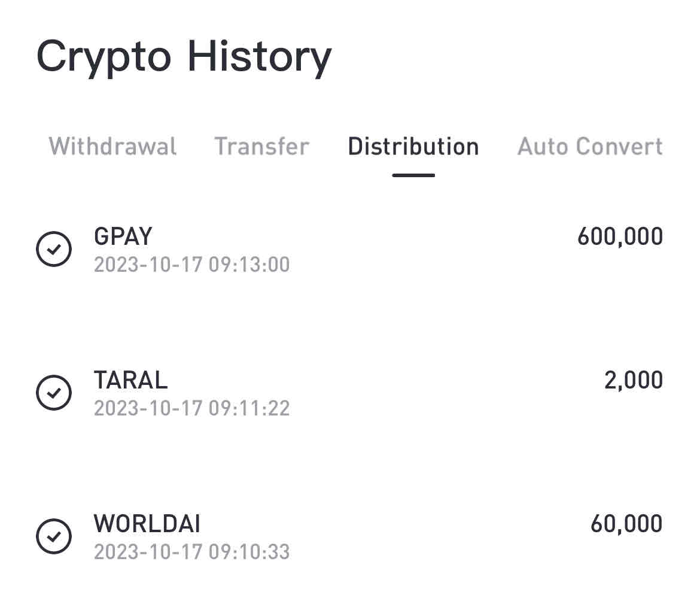
Task: Select the Distribution tab
Action: point(413,147)
